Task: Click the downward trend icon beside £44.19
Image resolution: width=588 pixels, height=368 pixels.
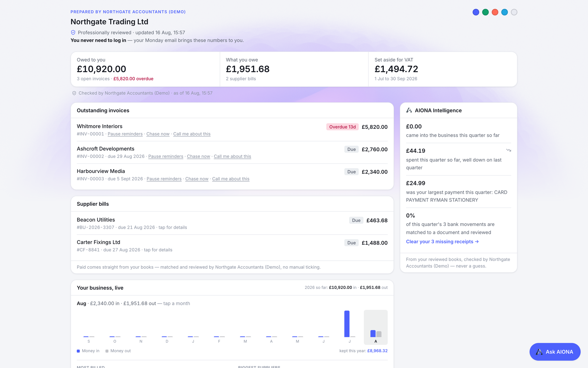Action: point(509,150)
